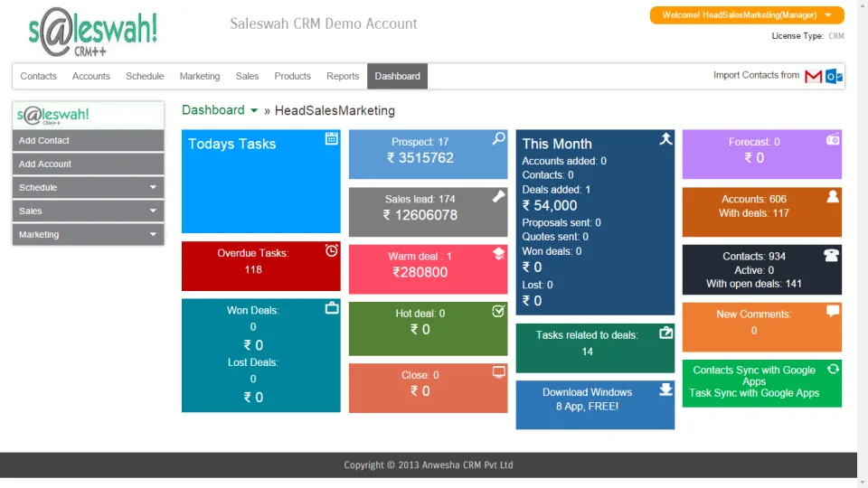Open the Close: 0 tile
This screenshot has height=488, width=868.
tap(428, 388)
